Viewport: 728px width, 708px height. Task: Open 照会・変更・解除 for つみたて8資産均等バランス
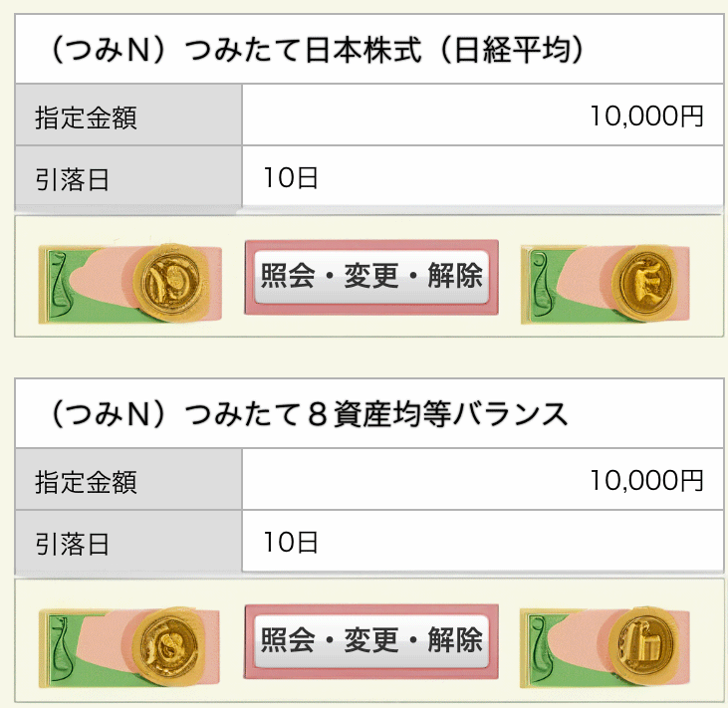(x=371, y=641)
